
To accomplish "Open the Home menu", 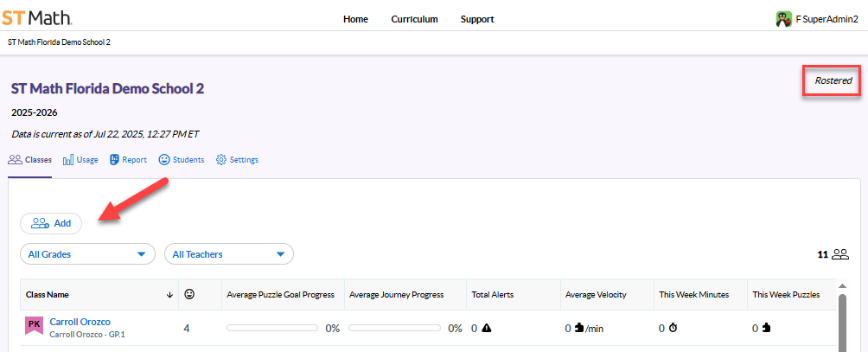I will point(355,19).
